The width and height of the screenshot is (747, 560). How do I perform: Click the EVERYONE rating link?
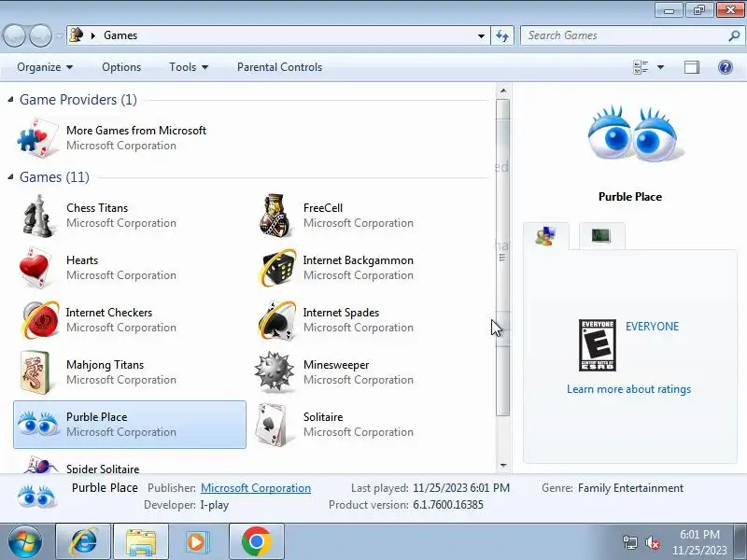[652, 326]
